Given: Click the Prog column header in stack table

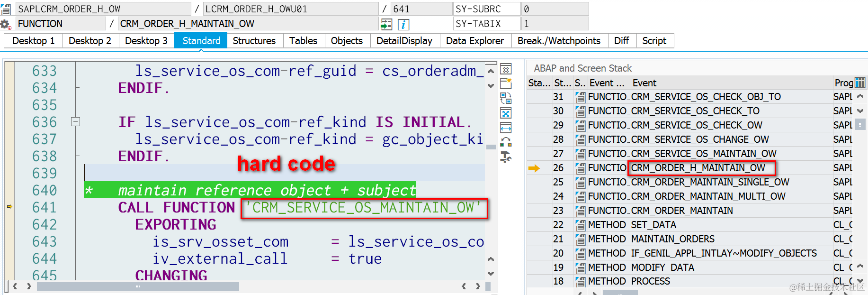Looking at the screenshot, I should [843, 83].
